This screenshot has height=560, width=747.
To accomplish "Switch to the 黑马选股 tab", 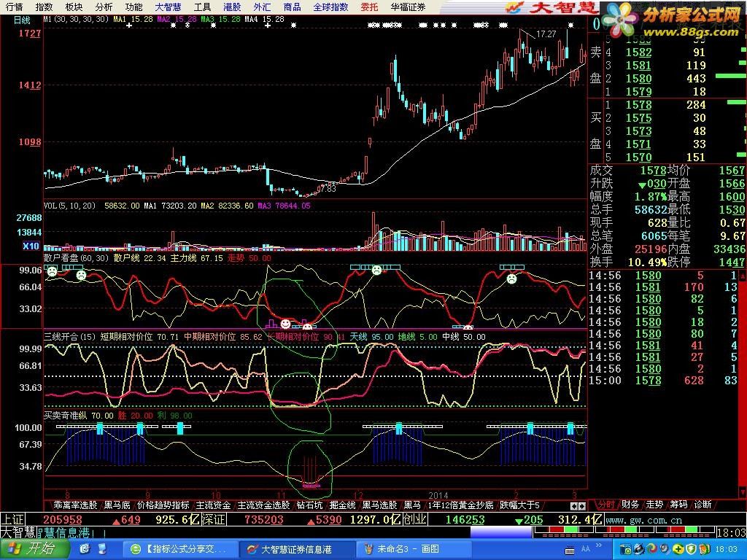I will point(379,505).
